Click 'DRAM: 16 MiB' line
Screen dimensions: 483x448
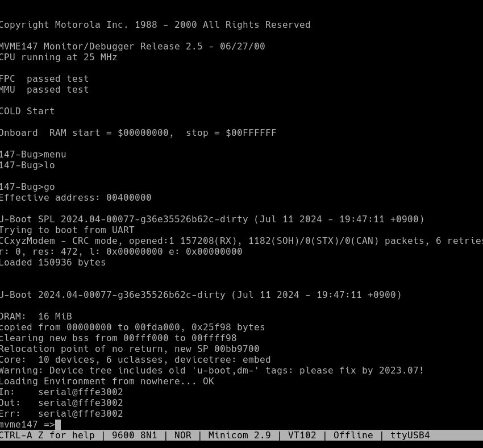tap(36, 317)
